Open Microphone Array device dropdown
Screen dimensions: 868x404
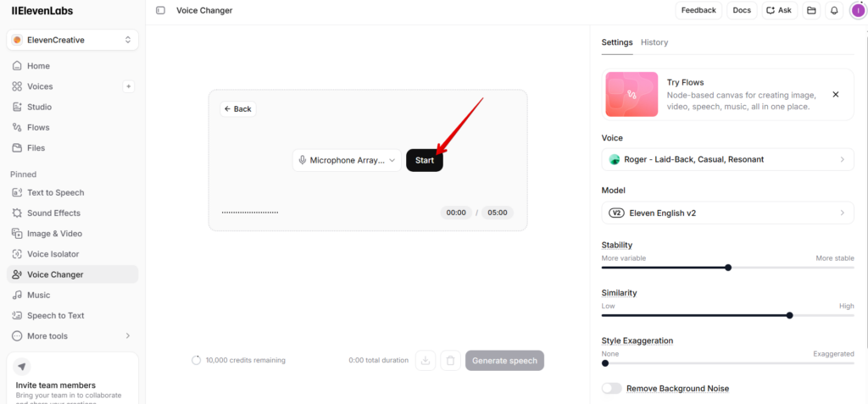[347, 160]
